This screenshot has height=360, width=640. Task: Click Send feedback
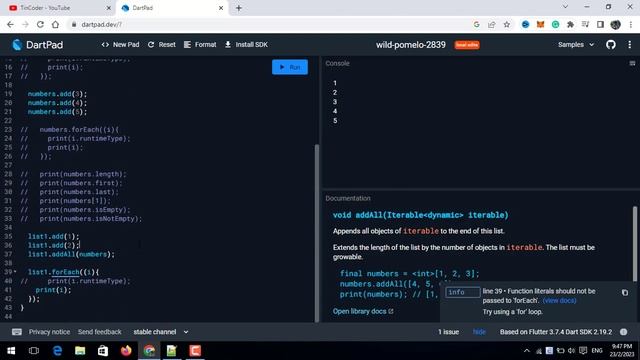[100, 332]
